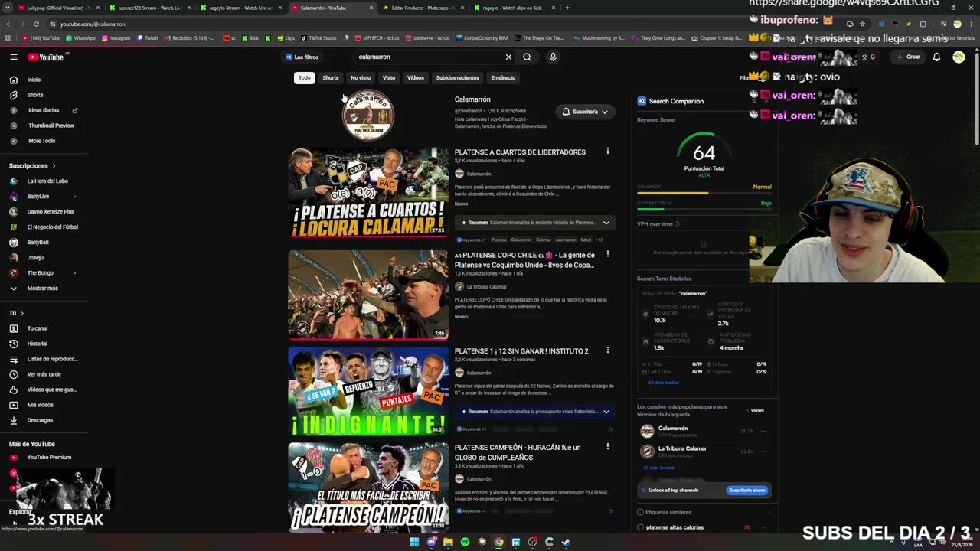Select the En directo filter chip

[x=503, y=77]
